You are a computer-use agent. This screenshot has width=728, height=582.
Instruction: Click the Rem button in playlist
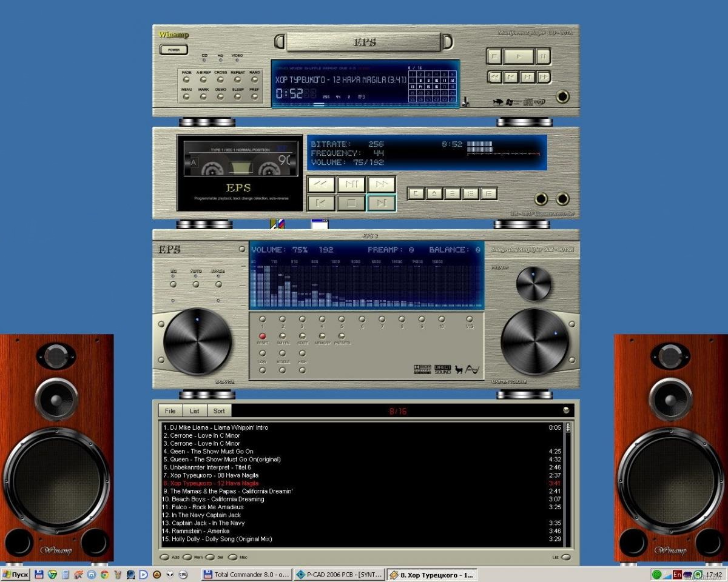(187, 557)
